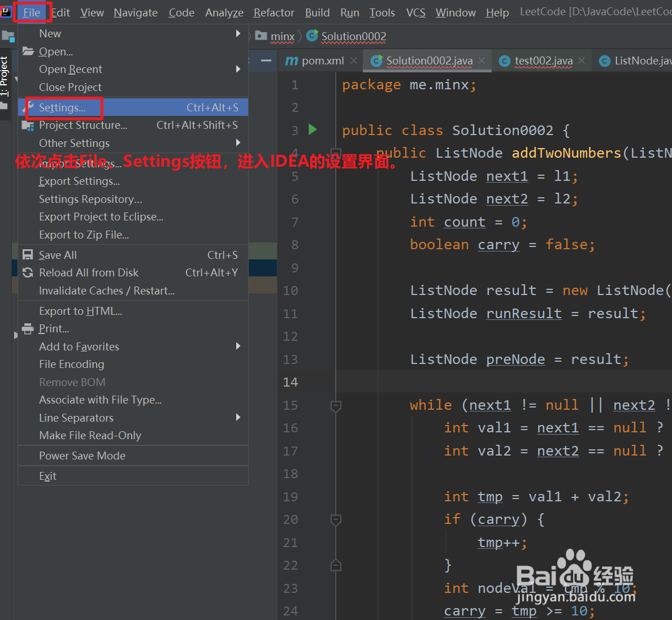This screenshot has width=672, height=620.
Task: Choose Export Project to Eclipse...
Action: 133,217
